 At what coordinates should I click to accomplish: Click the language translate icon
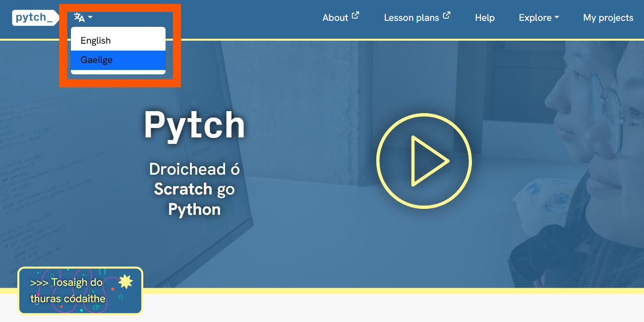point(79,18)
